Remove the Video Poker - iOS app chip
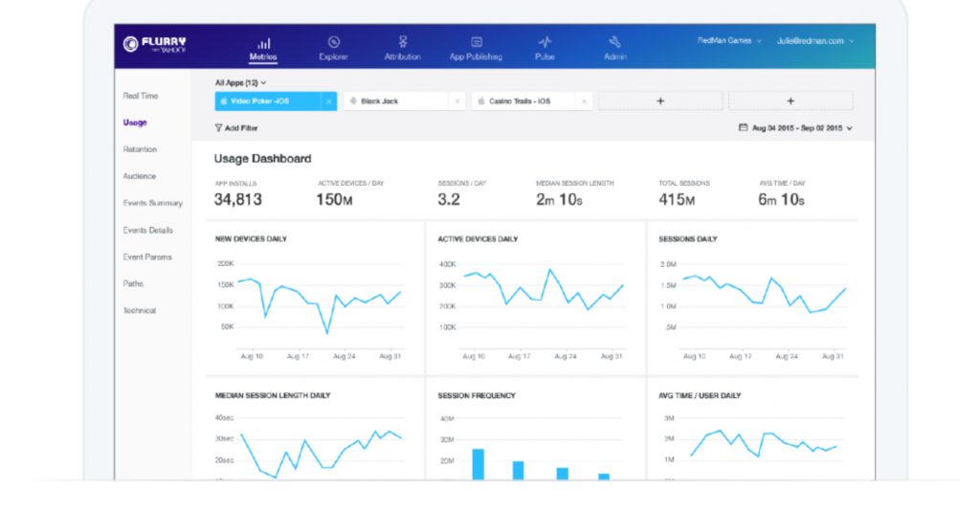Viewport: 980px width, 515px height. tap(328, 101)
